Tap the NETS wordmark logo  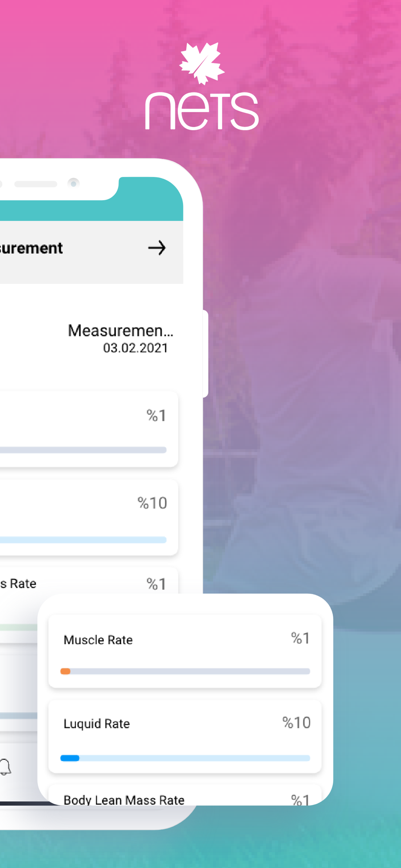coord(202,111)
